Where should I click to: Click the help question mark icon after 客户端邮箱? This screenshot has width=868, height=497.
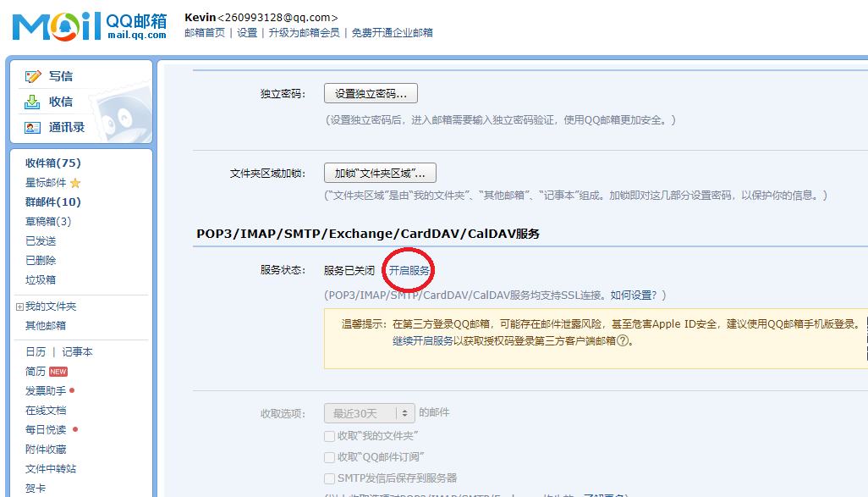(623, 341)
